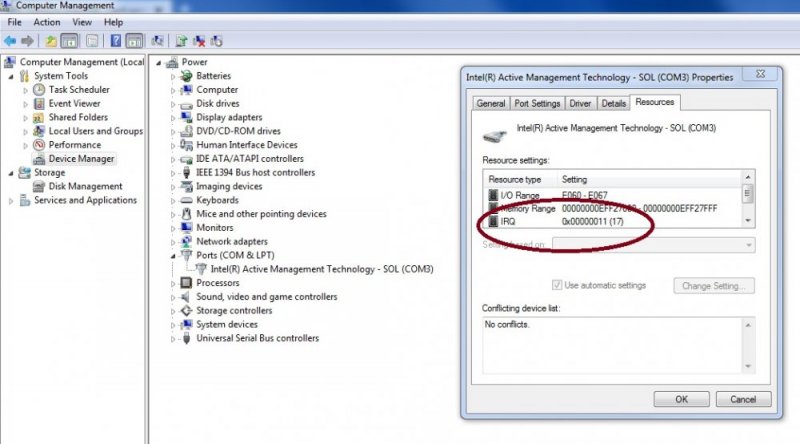Viewport: 800px width, 444px height.
Task: Click the Up one level folder icon
Action: click(51, 41)
